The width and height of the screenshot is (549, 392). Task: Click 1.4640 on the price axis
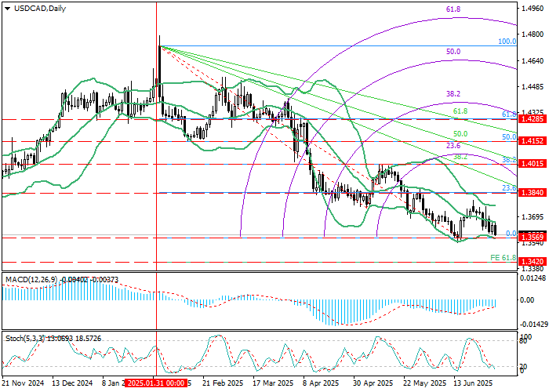click(533, 61)
